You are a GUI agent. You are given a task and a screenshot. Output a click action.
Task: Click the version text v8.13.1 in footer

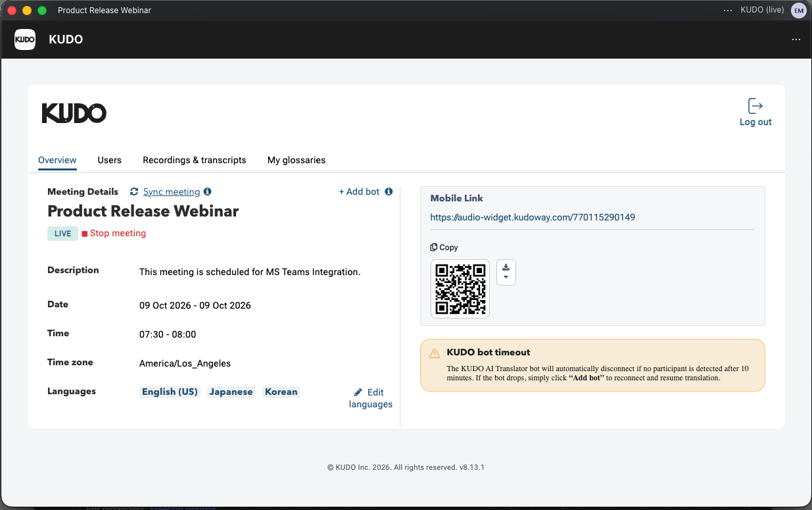473,467
